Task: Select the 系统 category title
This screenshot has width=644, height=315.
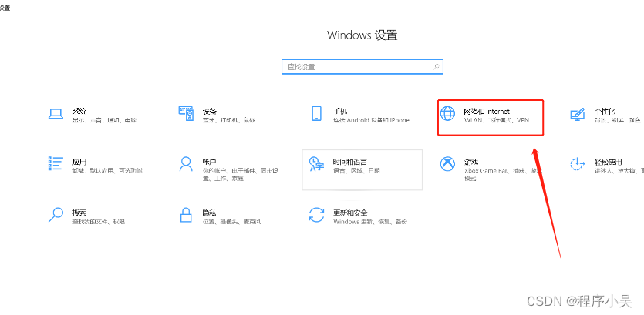Action: (79, 111)
